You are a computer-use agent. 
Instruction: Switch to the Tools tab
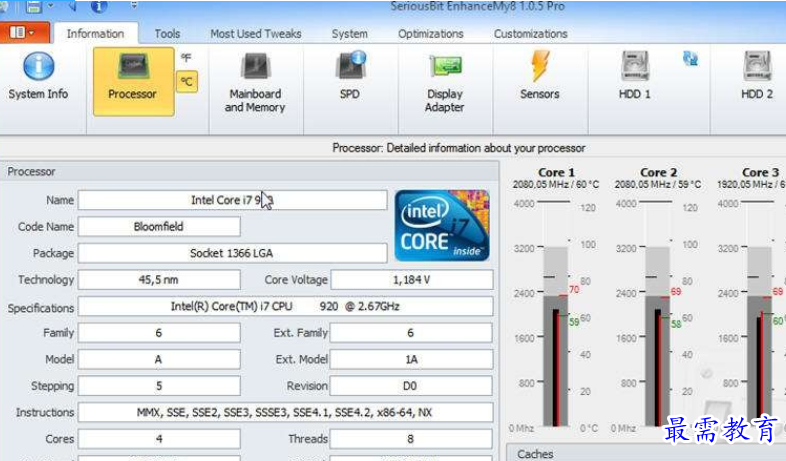[167, 34]
